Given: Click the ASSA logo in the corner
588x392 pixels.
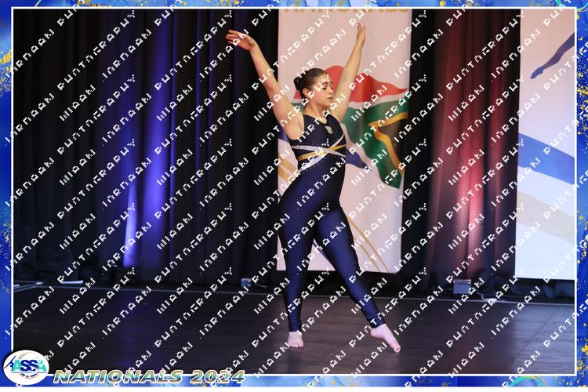Looking at the screenshot, I should tap(25, 367).
